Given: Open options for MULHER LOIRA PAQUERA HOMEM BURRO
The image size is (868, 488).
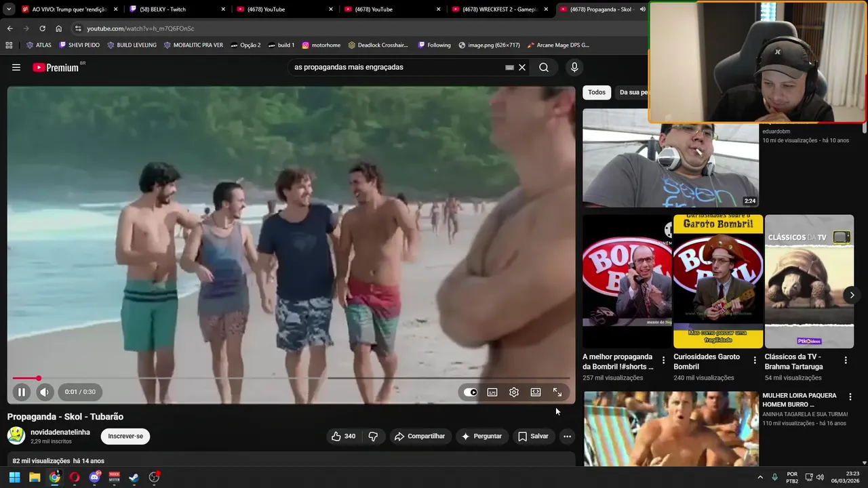Looking at the screenshot, I should [850, 397].
